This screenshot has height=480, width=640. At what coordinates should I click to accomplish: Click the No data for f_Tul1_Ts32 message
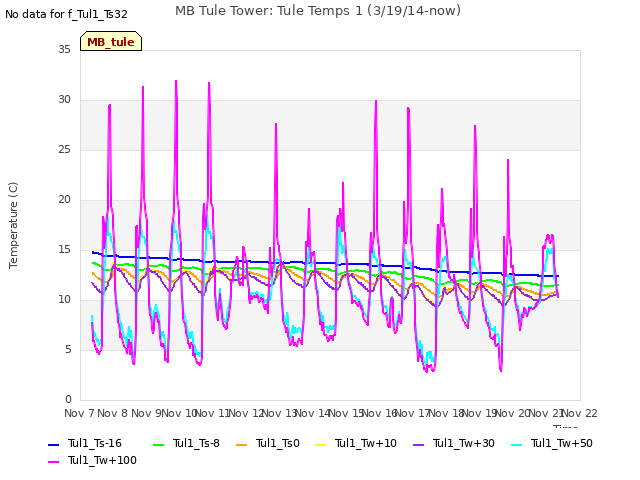coord(66,14)
